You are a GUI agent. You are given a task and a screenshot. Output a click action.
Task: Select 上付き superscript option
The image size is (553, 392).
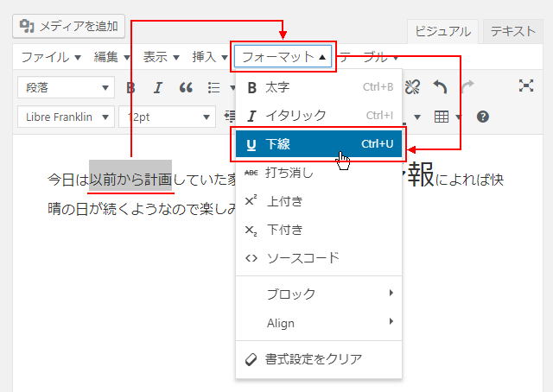point(319,201)
